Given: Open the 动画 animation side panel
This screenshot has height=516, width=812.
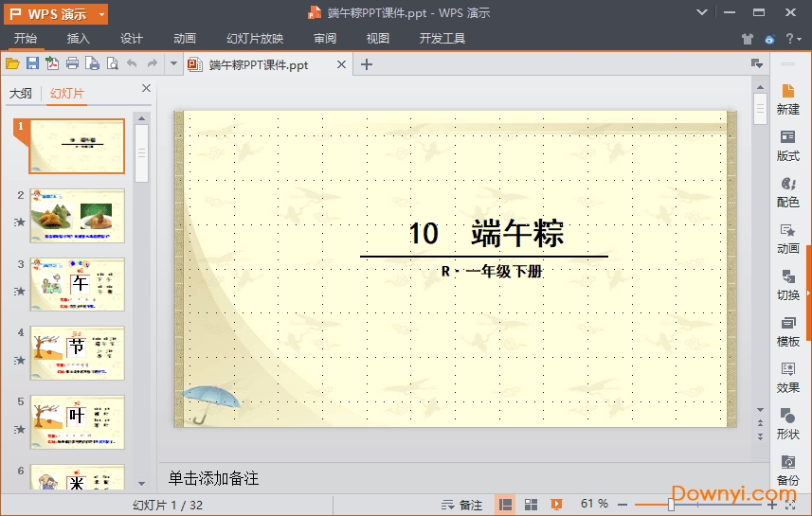Looking at the screenshot, I should (787, 240).
